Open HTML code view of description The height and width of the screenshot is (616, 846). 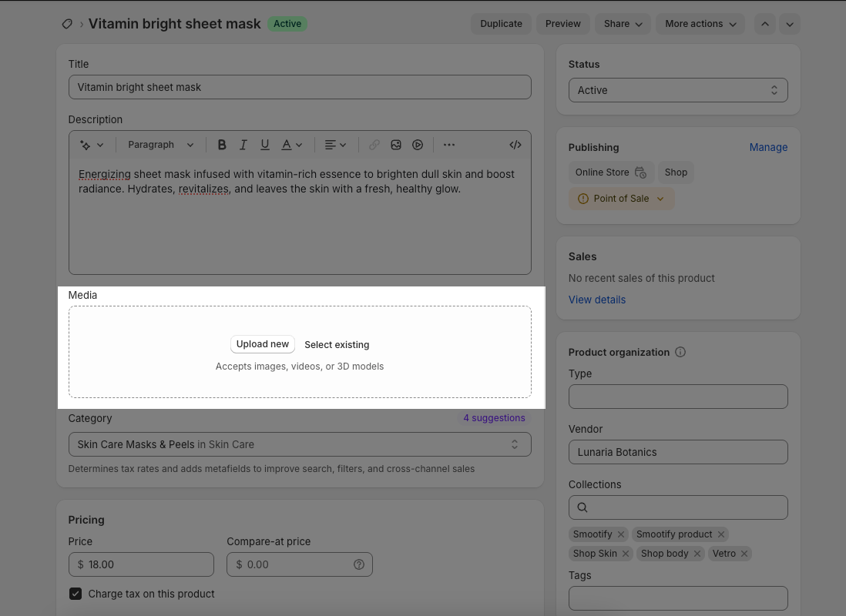click(x=515, y=145)
